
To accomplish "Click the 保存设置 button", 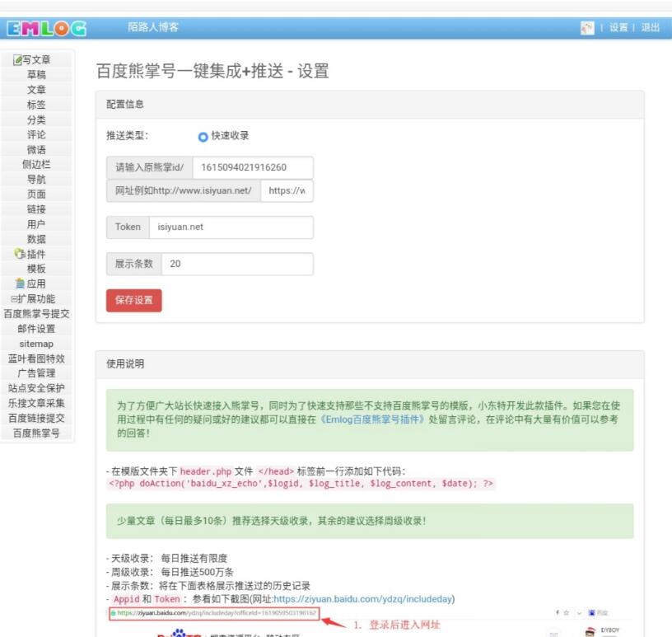I will (133, 300).
